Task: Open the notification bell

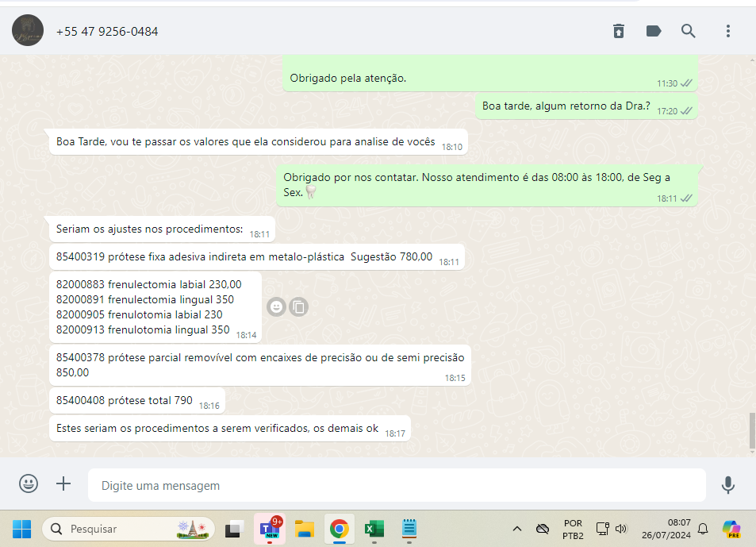Action: (703, 530)
